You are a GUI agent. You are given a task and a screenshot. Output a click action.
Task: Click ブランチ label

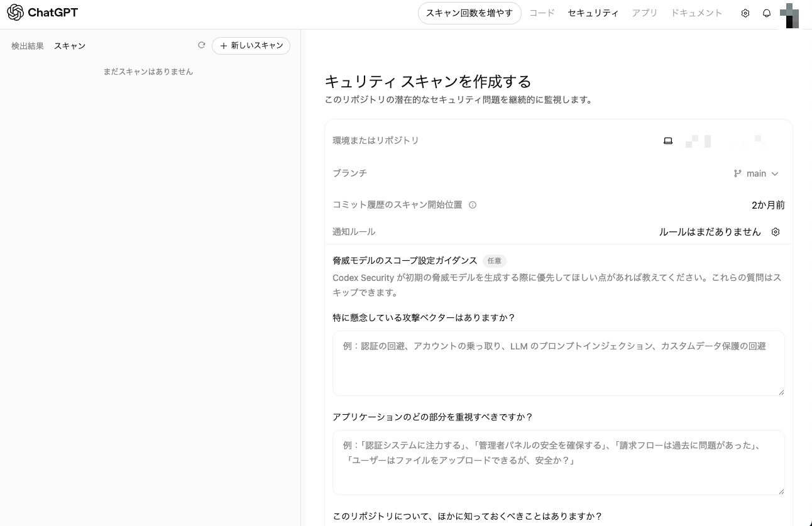[349, 173]
